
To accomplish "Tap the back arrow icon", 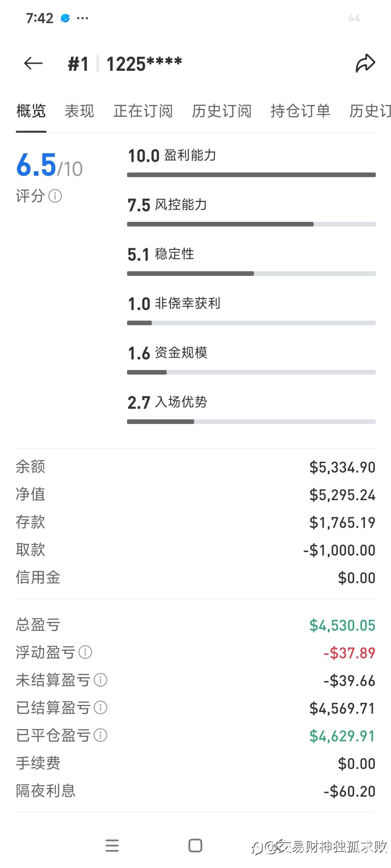I will tap(33, 63).
